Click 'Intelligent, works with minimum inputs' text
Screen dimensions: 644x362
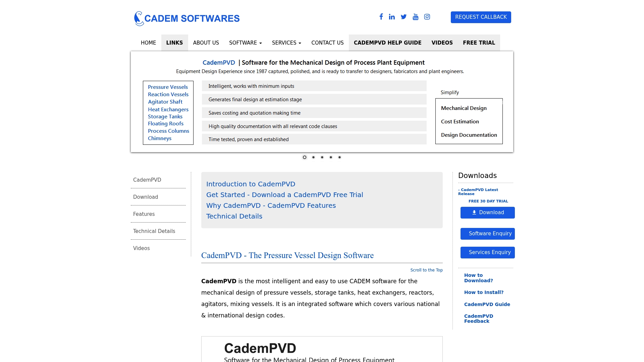pyautogui.click(x=251, y=86)
